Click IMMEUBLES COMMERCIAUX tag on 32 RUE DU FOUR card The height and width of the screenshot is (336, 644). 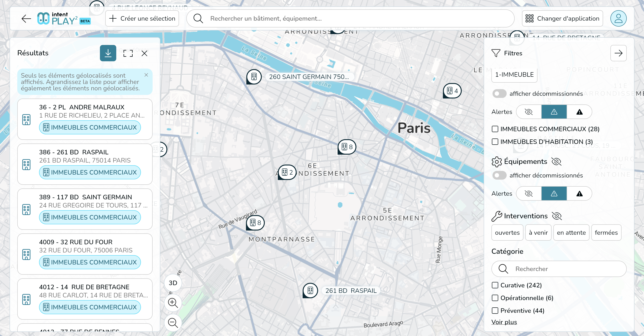90,262
